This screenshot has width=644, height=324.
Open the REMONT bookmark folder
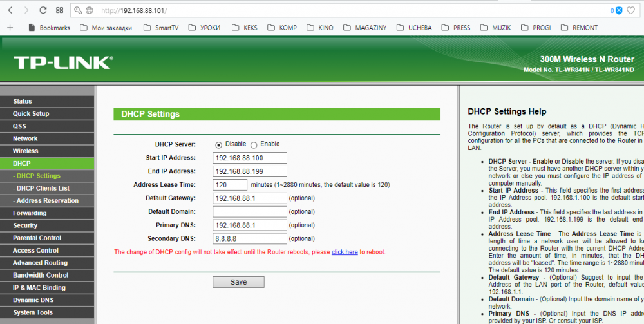click(x=579, y=28)
